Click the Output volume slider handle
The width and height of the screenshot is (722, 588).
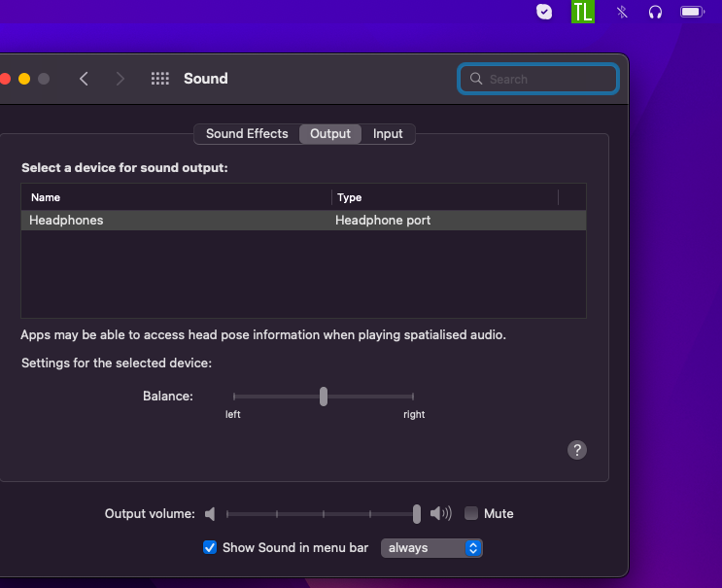pos(417,514)
